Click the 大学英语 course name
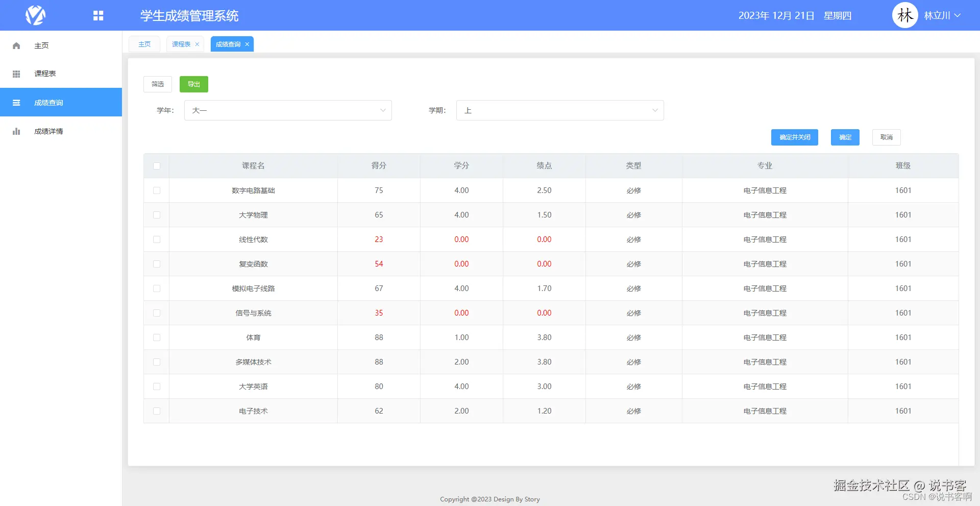 click(x=253, y=387)
